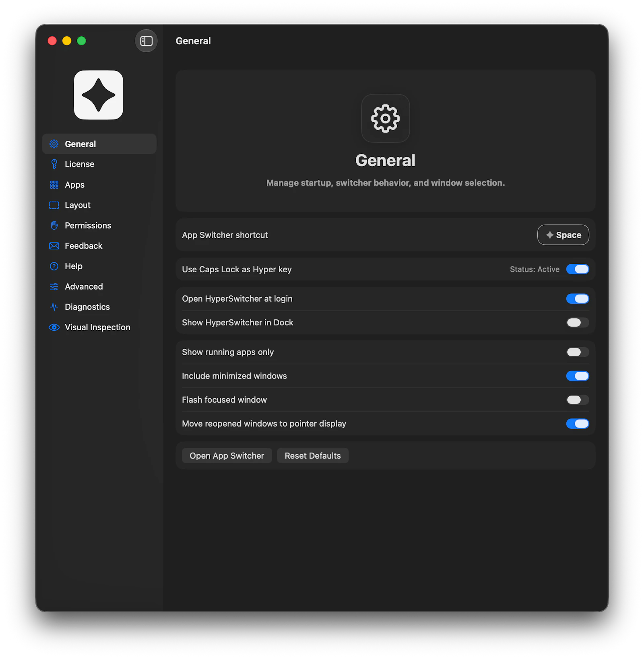Select Advanced in the sidebar
This screenshot has height=659, width=644.
99,286
